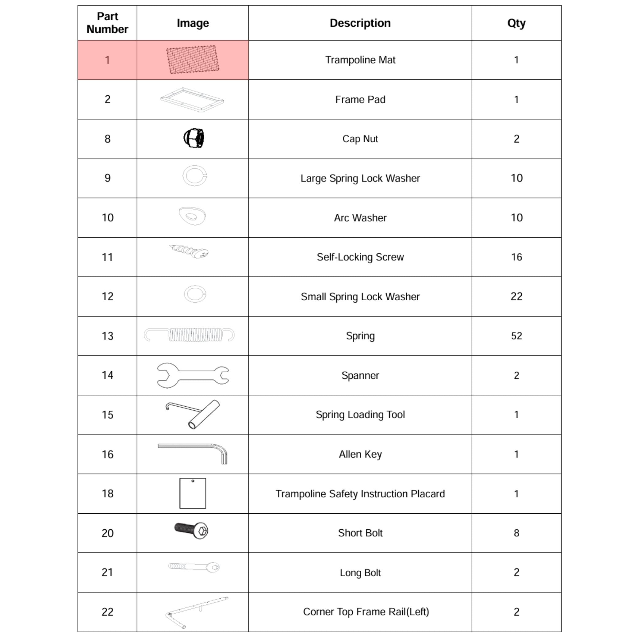
Task: Select the Spring Loading Tool image
Action: click(x=193, y=414)
